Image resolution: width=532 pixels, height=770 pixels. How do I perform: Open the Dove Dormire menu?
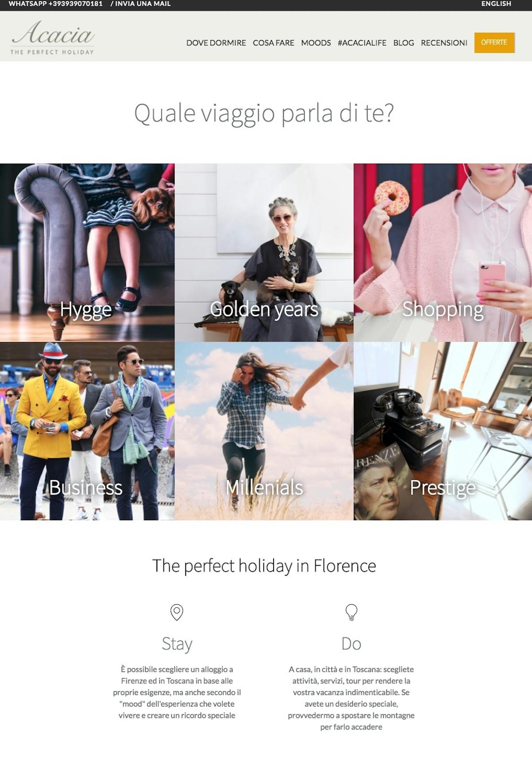point(216,43)
